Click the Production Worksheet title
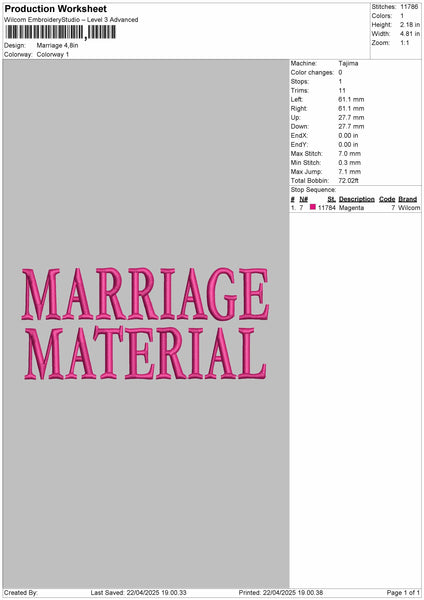The image size is (424, 600). (x=56, y=8)
